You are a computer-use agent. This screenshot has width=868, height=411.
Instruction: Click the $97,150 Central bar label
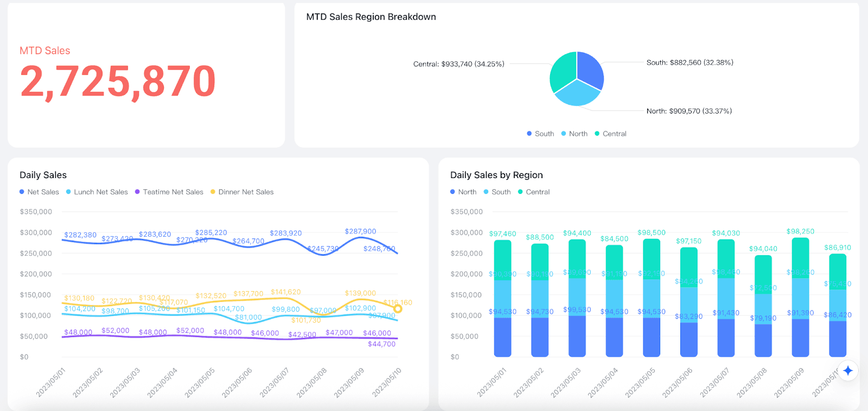coord(688,241)
